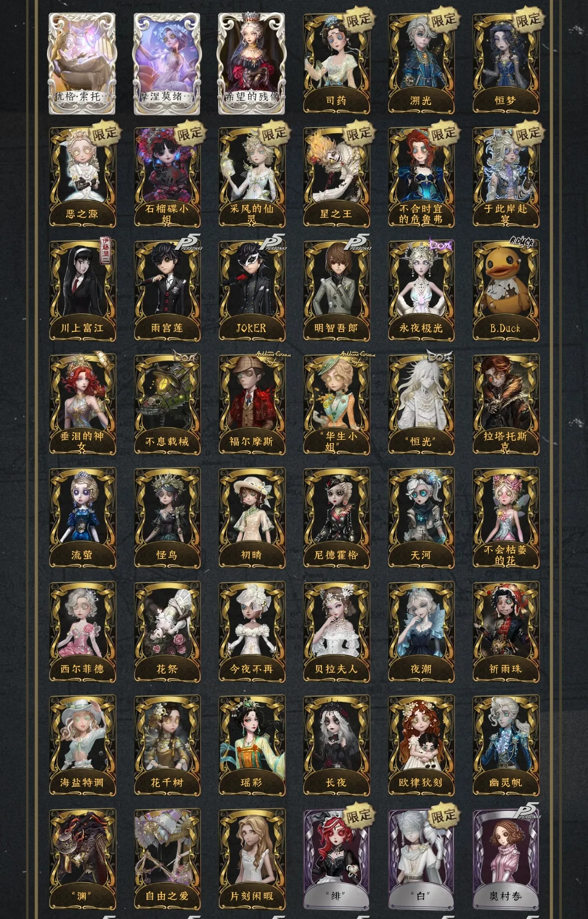The image size is (588, 919).
Task: Click the 限定 badge on 恶之源
Action: click(x=105, y=134)
